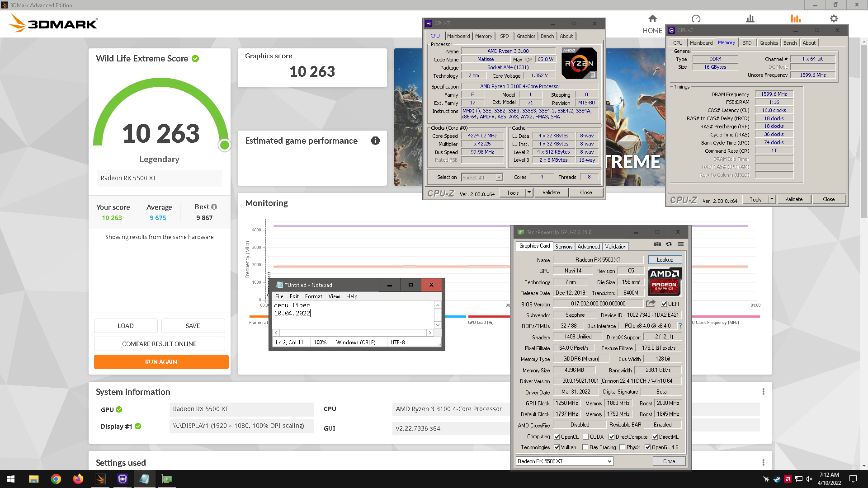Image resolution: width=868 pixels, height=488 pixels.
Task: Click the GPU-Z taskbar icon
Action: pyautogui.click(x=166, y=479)
